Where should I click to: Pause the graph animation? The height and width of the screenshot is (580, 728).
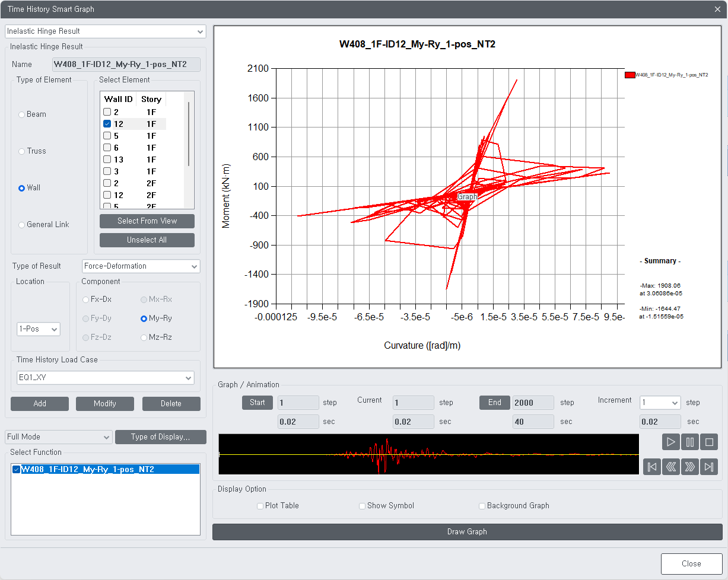tap(690, 442)
